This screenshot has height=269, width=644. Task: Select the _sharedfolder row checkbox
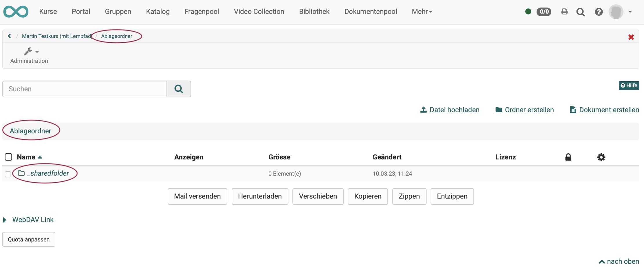[x=8, y=174]
